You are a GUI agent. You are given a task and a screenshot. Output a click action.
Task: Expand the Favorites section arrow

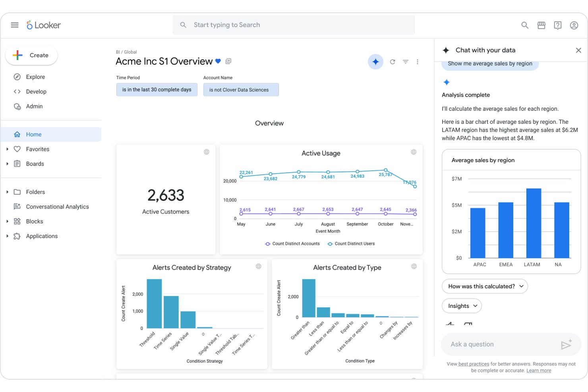(7, 149)
